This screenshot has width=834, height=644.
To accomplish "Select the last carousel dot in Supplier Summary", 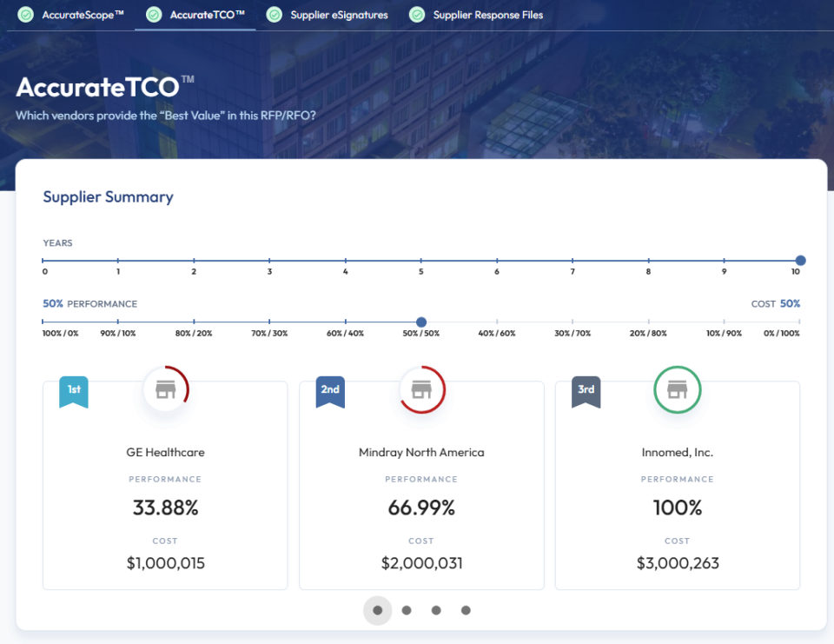I will click(x=466, y=610).
